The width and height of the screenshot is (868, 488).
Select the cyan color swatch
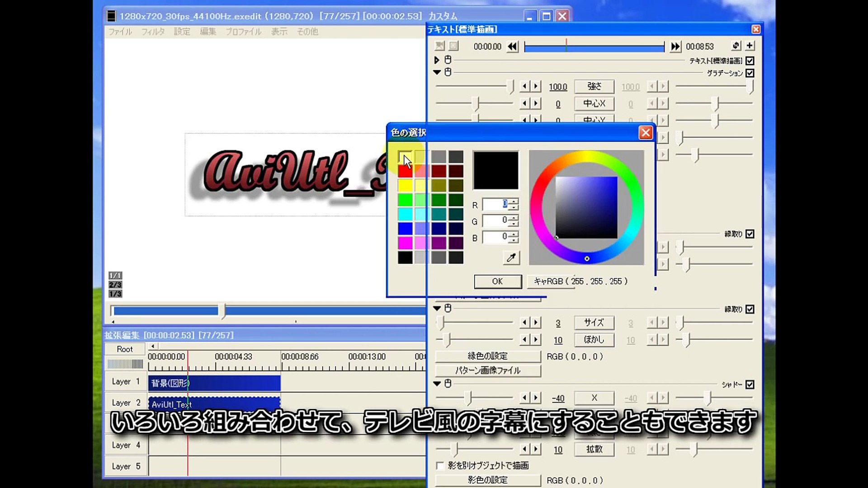click(x=405, y=214)
